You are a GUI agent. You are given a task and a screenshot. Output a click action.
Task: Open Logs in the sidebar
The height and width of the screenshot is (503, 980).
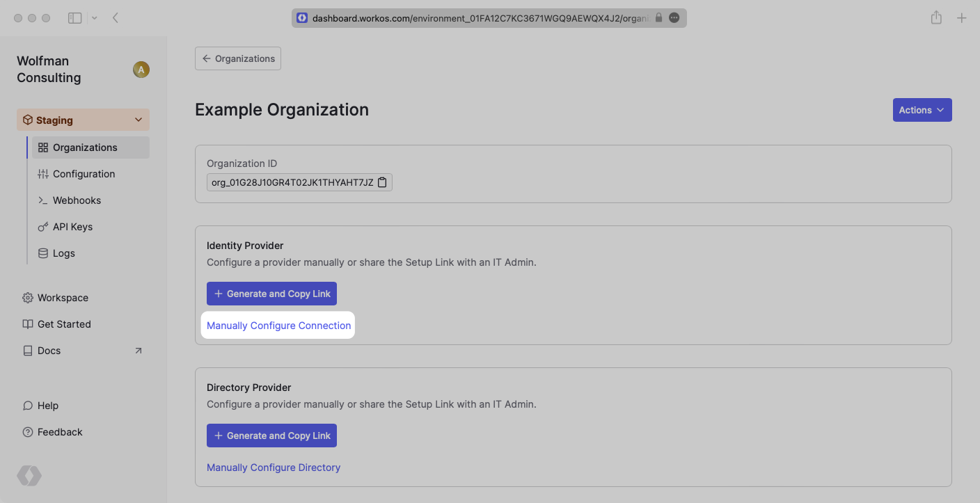coord(63,253)
